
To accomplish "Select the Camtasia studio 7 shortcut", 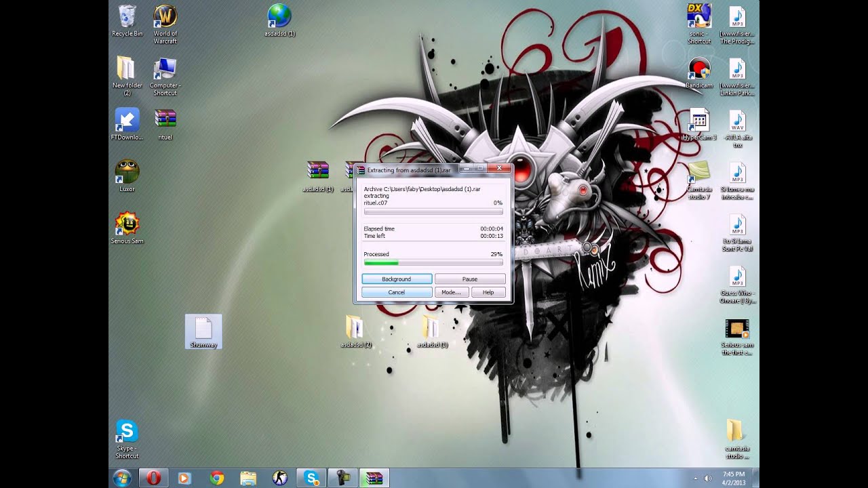I will [698, 180].
